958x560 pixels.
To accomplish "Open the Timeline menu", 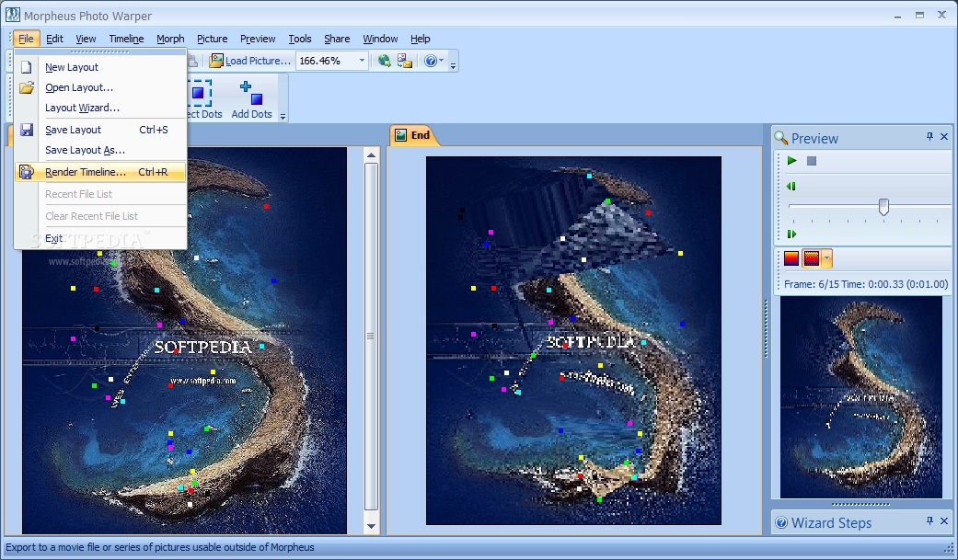I will tap(126, 39).
